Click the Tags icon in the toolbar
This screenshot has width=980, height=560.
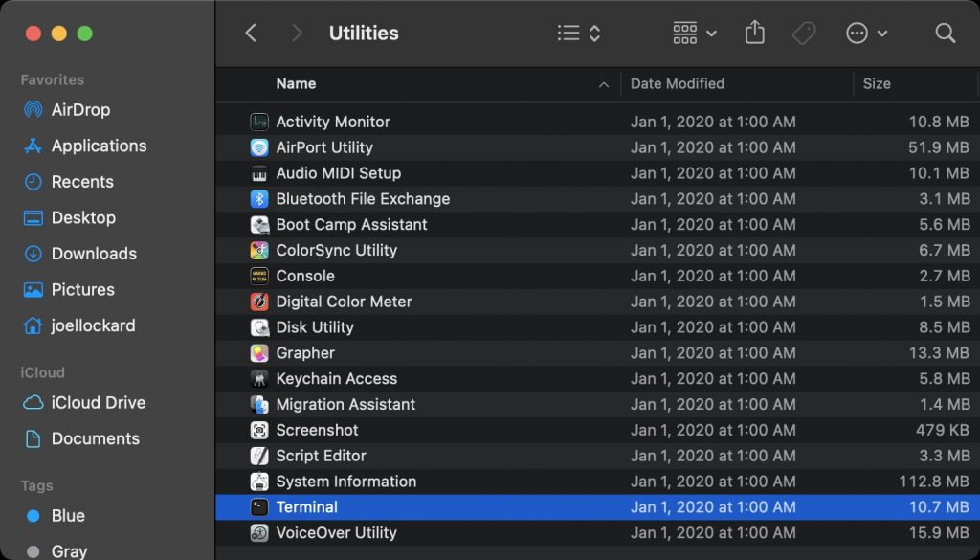click(803, 32)
